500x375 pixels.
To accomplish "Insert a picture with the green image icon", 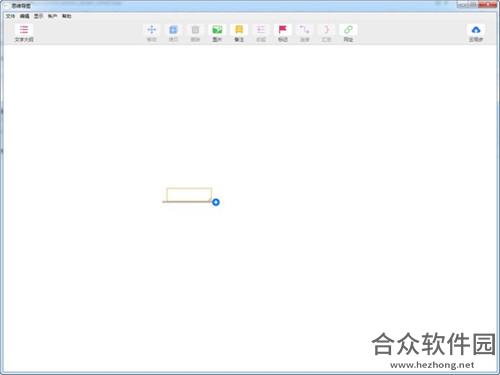I will (x=217, y=30).
